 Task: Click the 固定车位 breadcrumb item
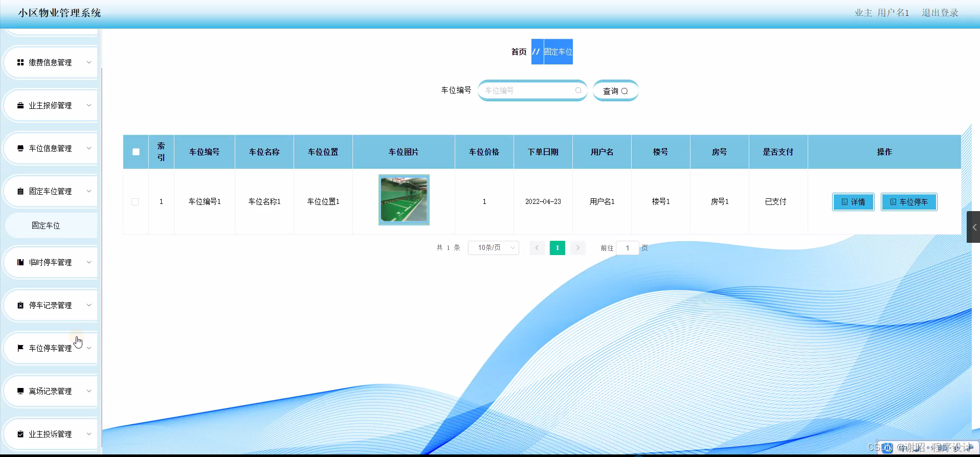(558, 52)
